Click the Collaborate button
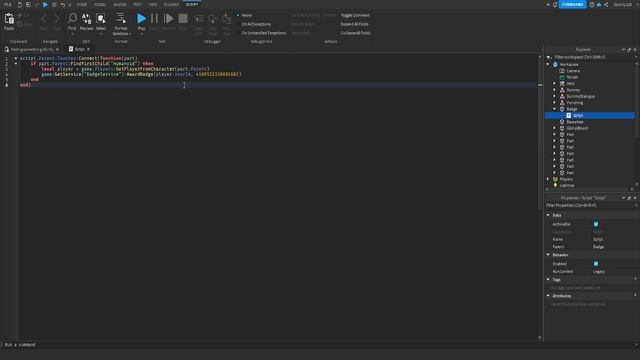The height and width of the screenshot is (360, 640). point(572,4)
